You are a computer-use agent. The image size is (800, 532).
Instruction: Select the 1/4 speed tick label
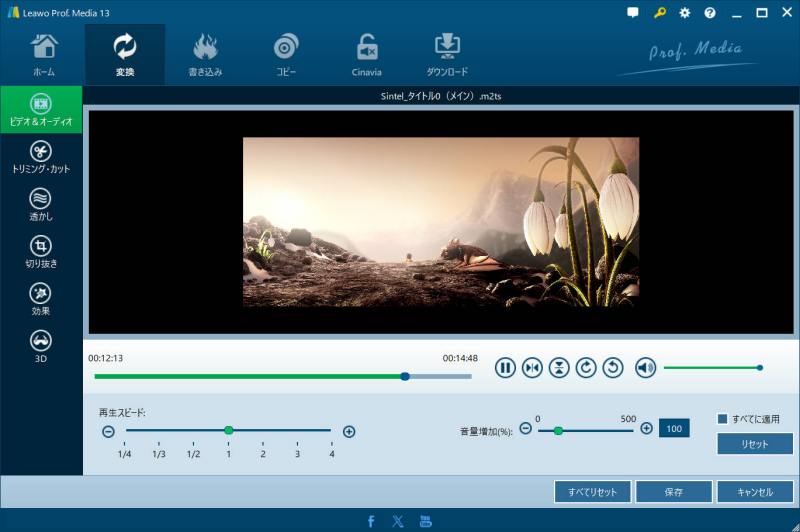pos(124,454)
